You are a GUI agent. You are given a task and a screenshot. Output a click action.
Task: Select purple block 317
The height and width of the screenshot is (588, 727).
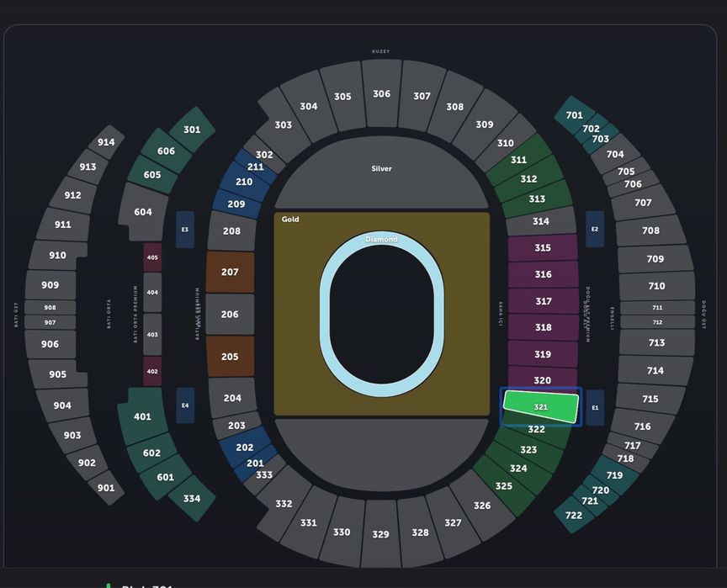[544, 301]
